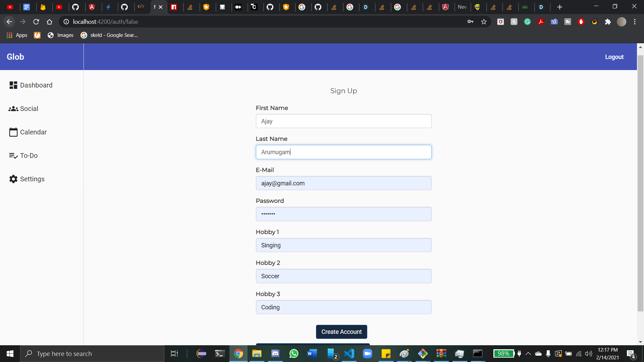Screen dimensions: 644x362
Task: Click the Glob brand title
Action: 15,57
